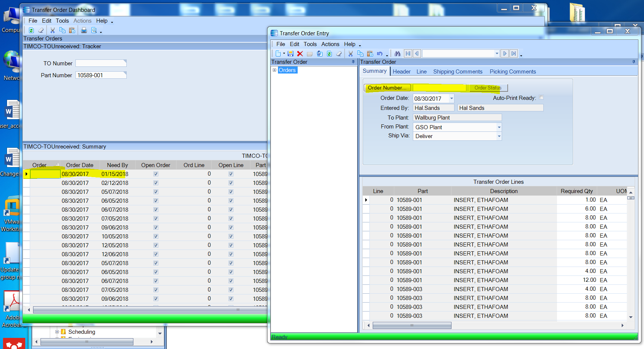Click the Copy icon in Dashboard toolbar
This screenshot has width=644, height=349.
point(62,30)
